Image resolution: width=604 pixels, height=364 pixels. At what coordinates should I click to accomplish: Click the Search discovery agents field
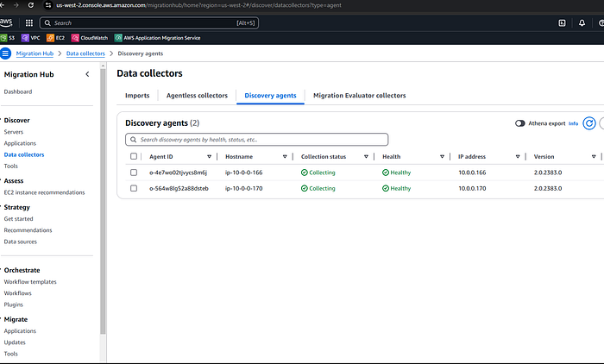coord(256,140)
